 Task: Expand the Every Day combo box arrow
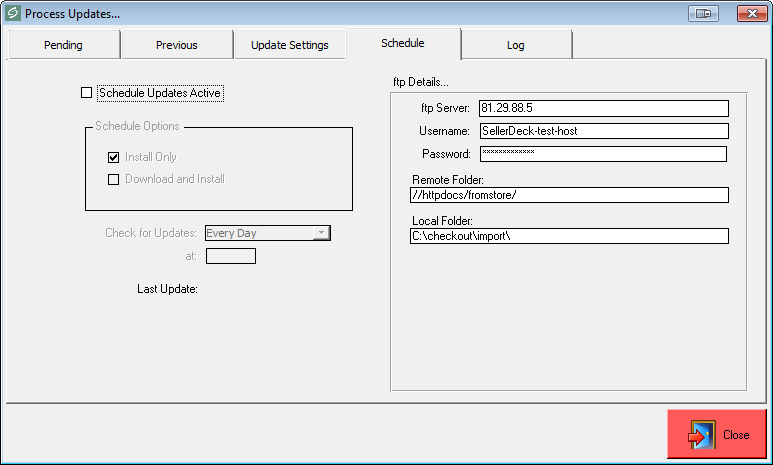(320, 233)
